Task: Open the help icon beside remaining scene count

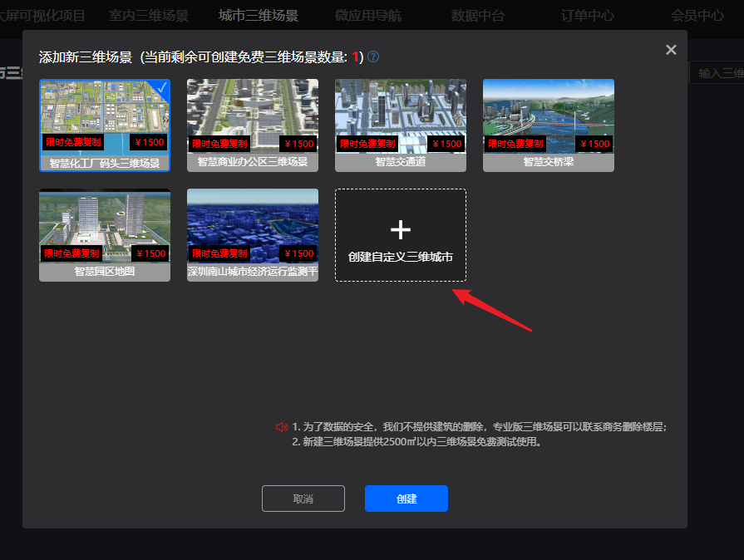Action: click(373, 56)
